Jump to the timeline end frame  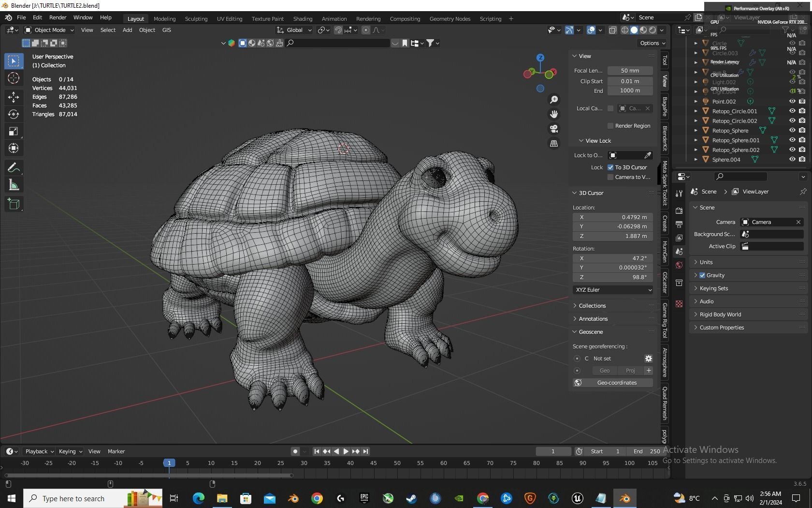365,451
